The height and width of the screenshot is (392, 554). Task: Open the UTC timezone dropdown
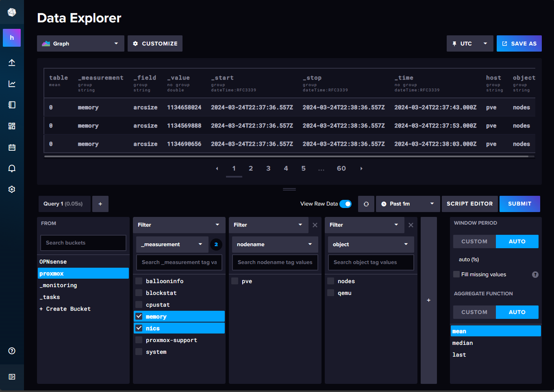coord(470,43)
